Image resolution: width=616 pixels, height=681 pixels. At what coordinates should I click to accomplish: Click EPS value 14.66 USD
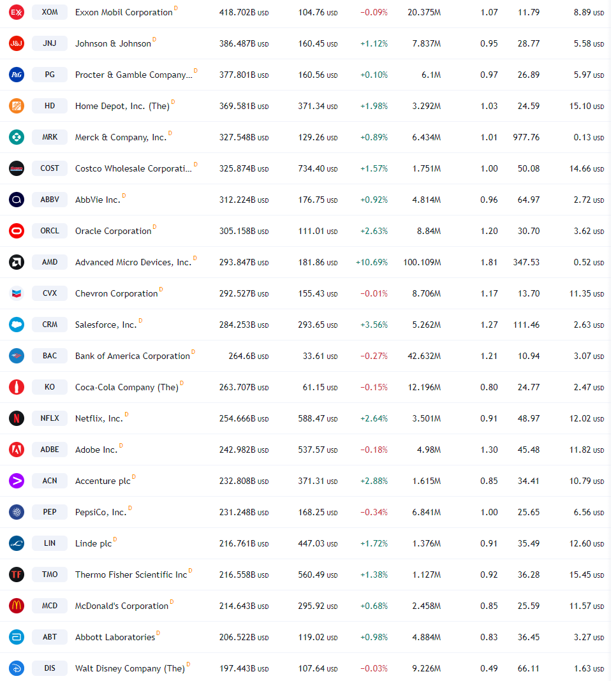click(587, 169)
